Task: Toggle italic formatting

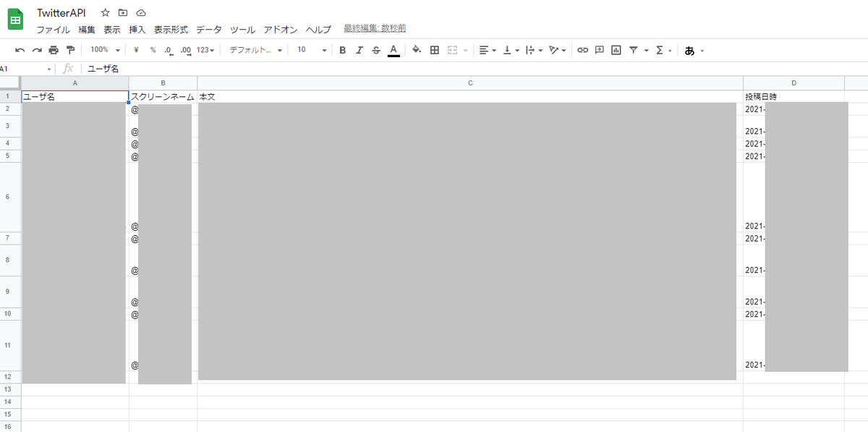Action: click(x=359, y=50)
